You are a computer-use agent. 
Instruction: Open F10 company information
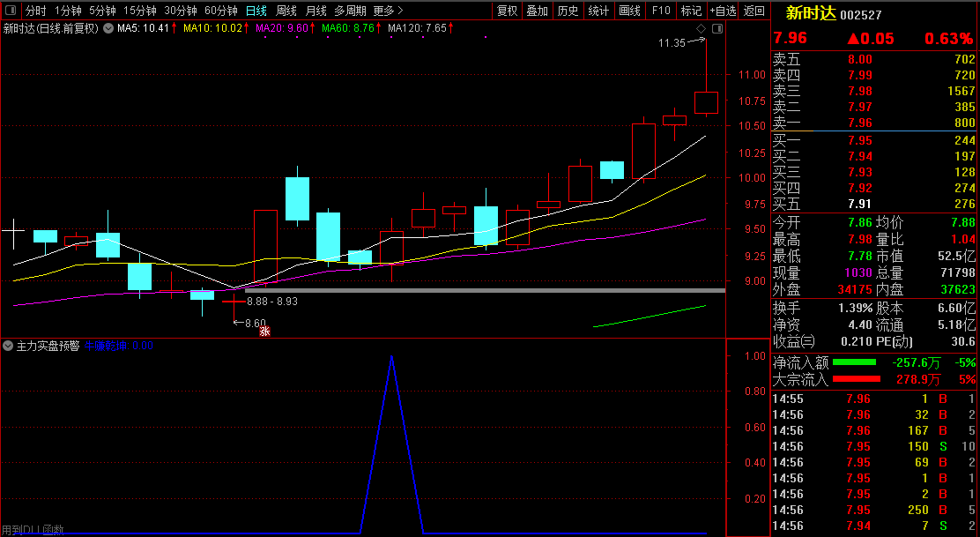660,11
